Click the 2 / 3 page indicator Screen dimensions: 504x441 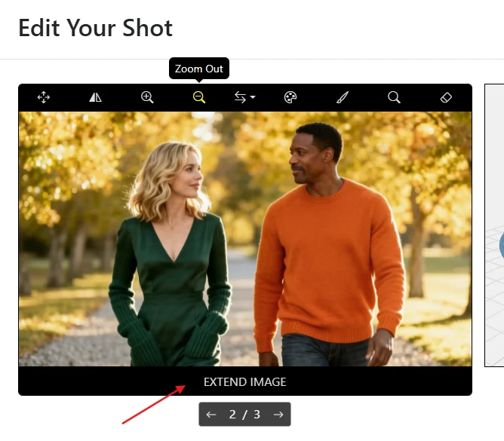click(244, 415)
